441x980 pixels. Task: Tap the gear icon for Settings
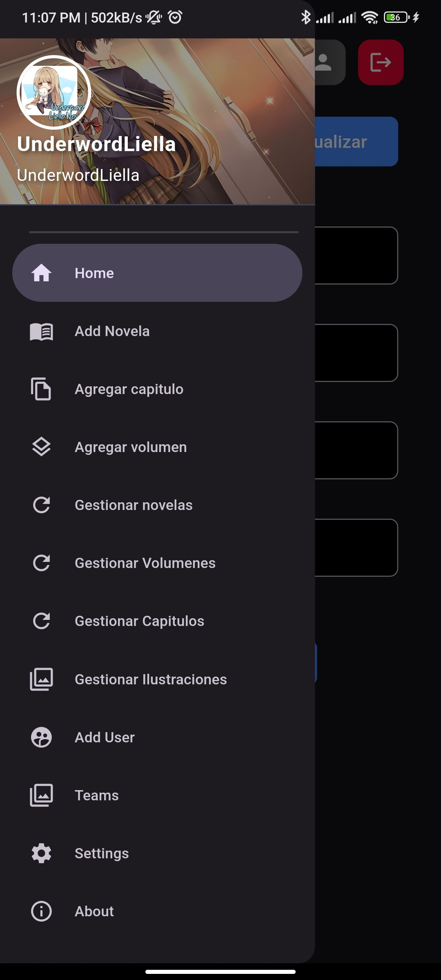41,853
